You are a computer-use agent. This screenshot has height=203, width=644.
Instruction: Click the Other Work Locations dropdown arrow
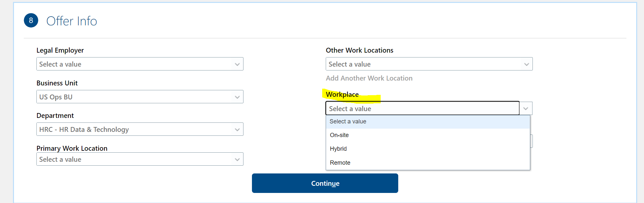(527, 64)
